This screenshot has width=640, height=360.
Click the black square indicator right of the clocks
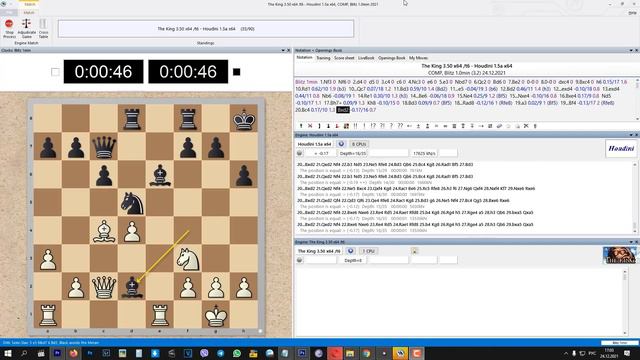click(x=236, y=72)
